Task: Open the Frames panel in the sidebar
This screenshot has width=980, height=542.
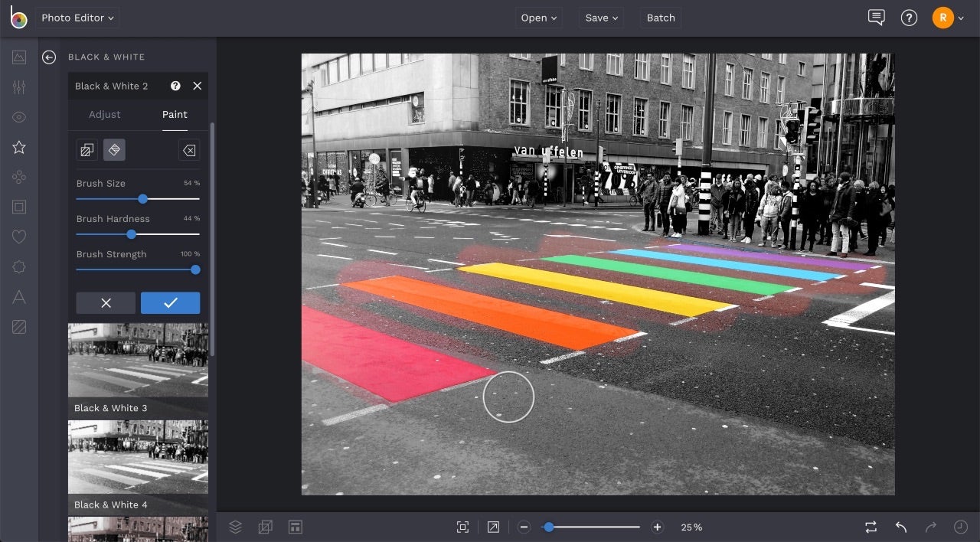Action: pos(18,207)
